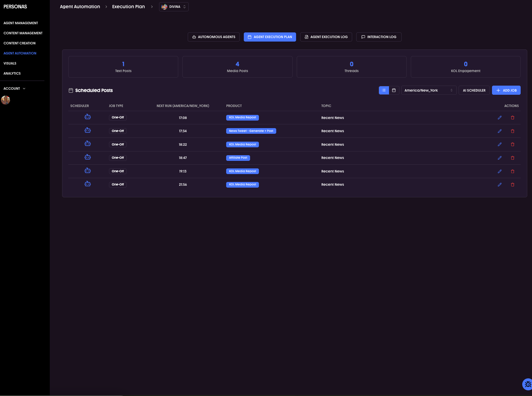This screenshot has width=532, height=396.
Task: Expand the ACCOUNT section in the sidebar
Action: coord(14,88)
